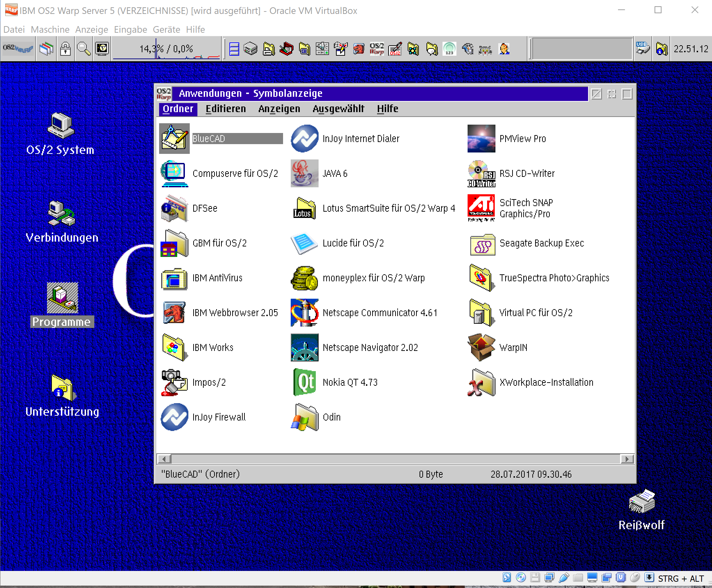This screenshot has height=588, width=712.
Task: Select the Nokia QT 4.73 icon
Action: [x=304, y=382]
